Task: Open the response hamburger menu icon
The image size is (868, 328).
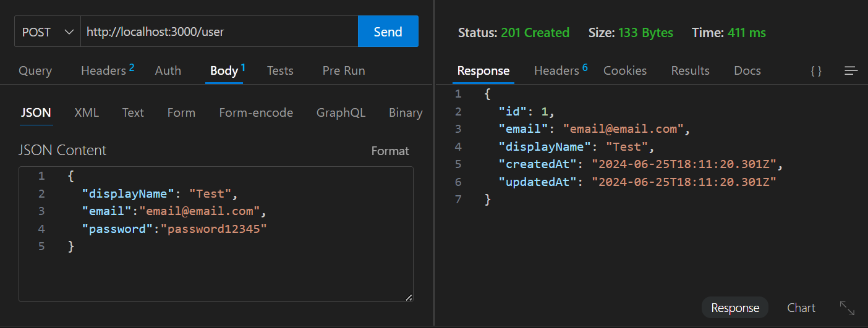Action: pyautogui.click(x=851, y=71)
